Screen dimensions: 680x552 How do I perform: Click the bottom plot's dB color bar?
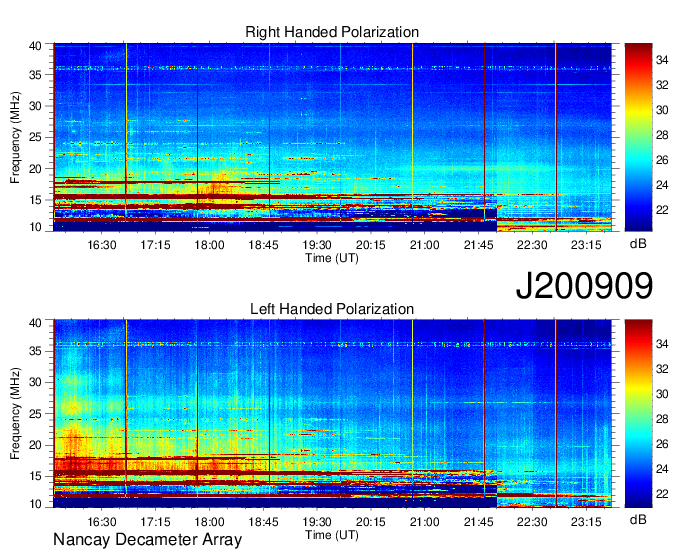638,414
